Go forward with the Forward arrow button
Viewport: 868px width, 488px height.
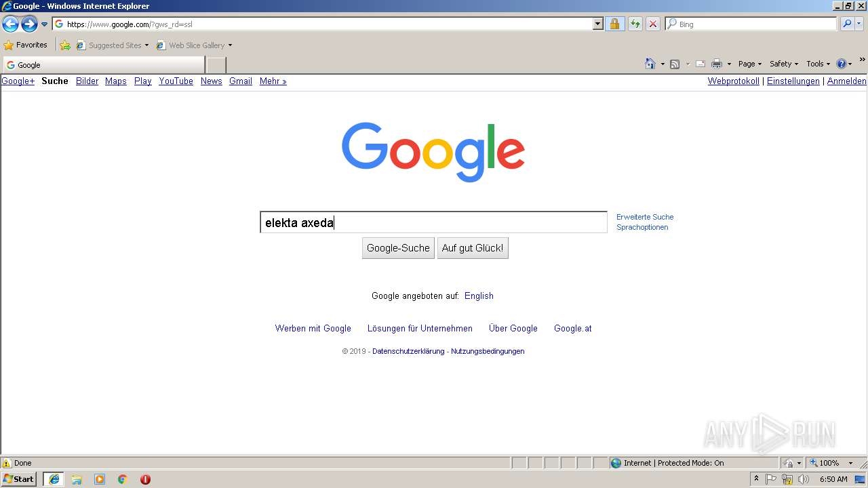tap(29, 24)
